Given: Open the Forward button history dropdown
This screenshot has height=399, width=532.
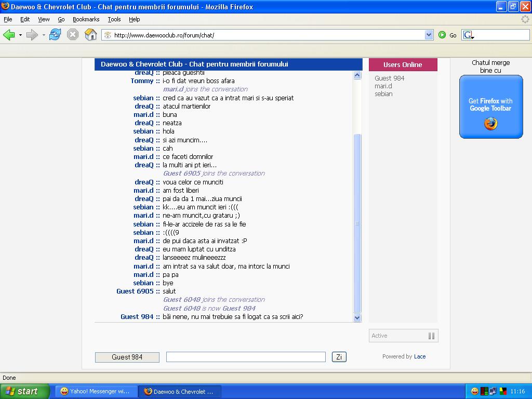Looking at the screenshot, I should click(x=44, y=35).
